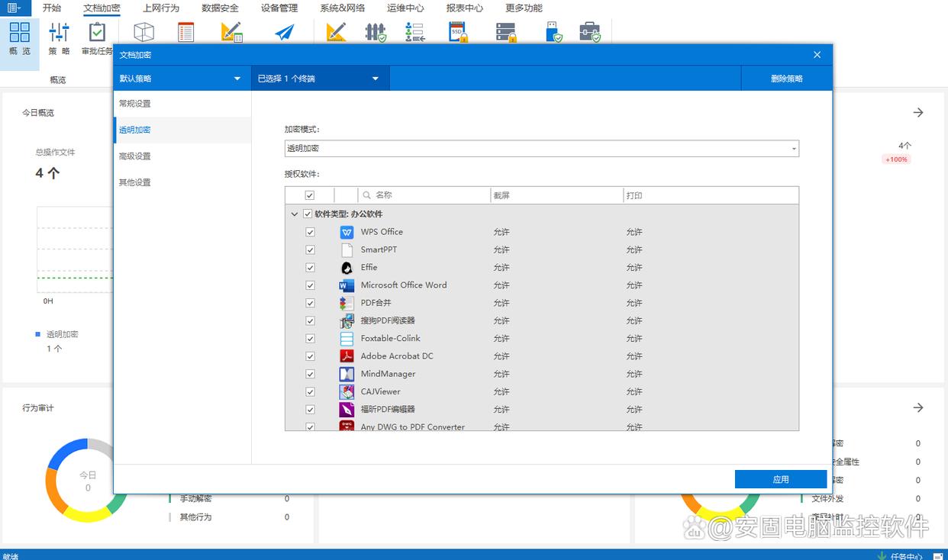Click the Adobe Acrobat DC icon

click(x=347, y=356)
